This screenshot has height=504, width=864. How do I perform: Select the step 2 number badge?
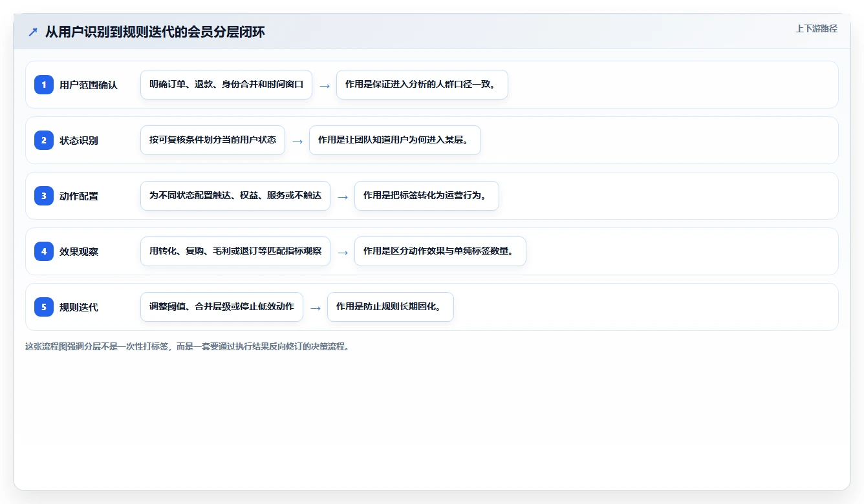[x=44, y=140]
